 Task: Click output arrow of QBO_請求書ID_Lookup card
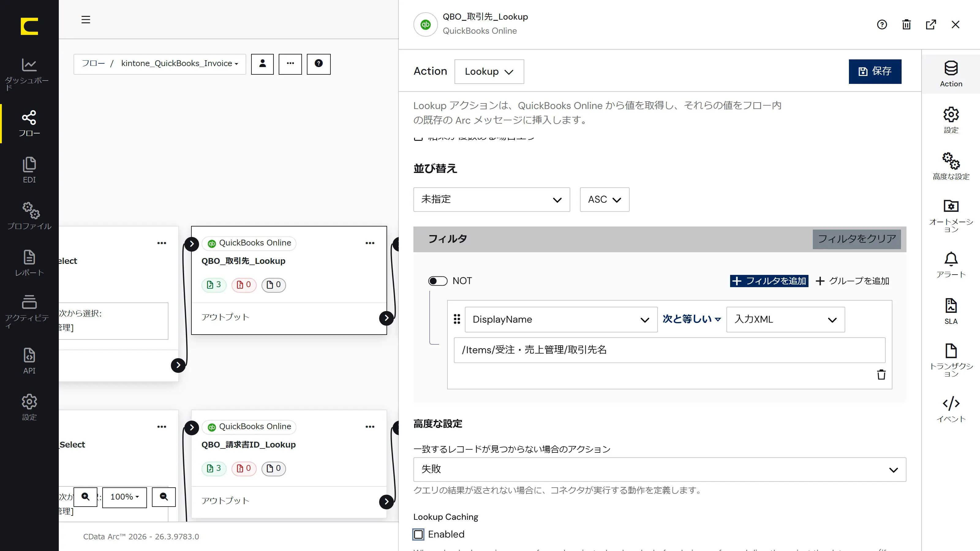tap(386, 502)
